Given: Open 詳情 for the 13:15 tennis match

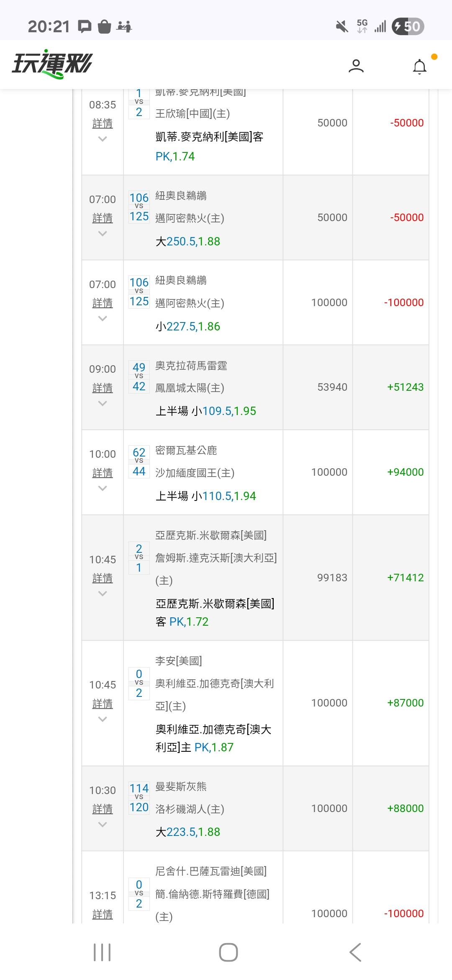Looking at the screenshot, I should pos(103,914).
